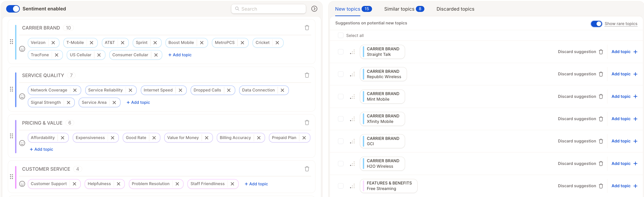
Task: Click the Mint Mobile suggestion card
Action: pyautogui.click(x=382, y=97)
